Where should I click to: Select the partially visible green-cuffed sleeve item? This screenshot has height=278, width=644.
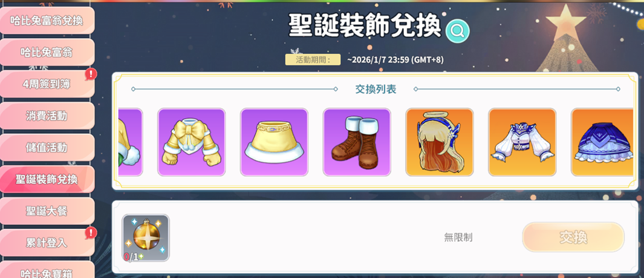(x=130, y=142)
